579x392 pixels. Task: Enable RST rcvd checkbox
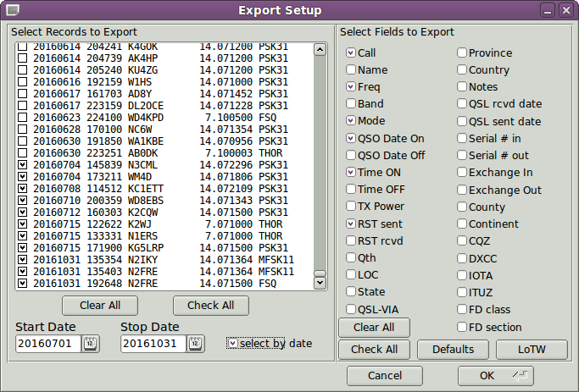pos(351,240)
